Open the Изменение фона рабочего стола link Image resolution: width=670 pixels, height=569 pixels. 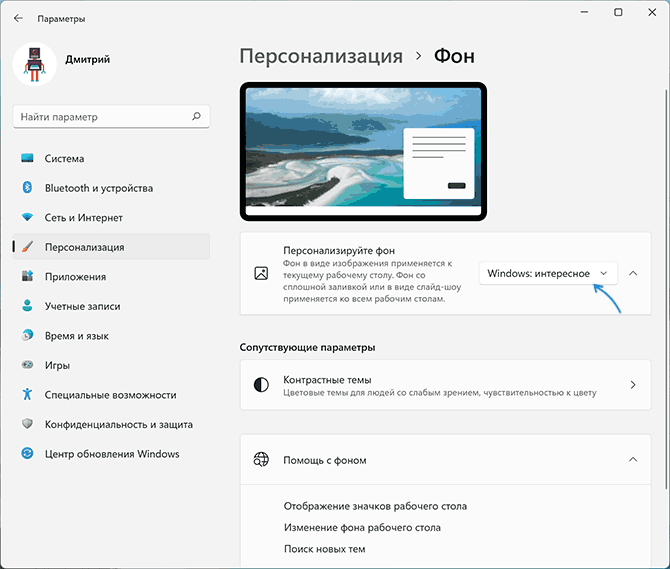pyautogui.click(x=362, y=528)
